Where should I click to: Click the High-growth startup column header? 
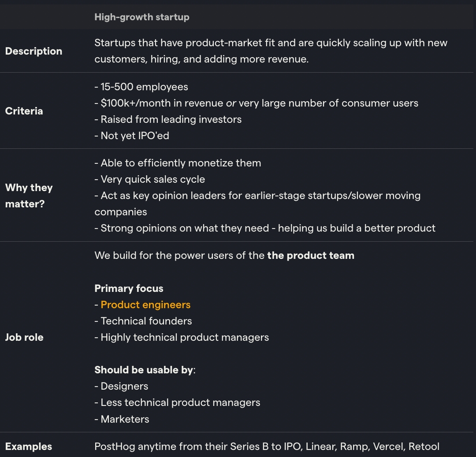click(x=141, y=17)
